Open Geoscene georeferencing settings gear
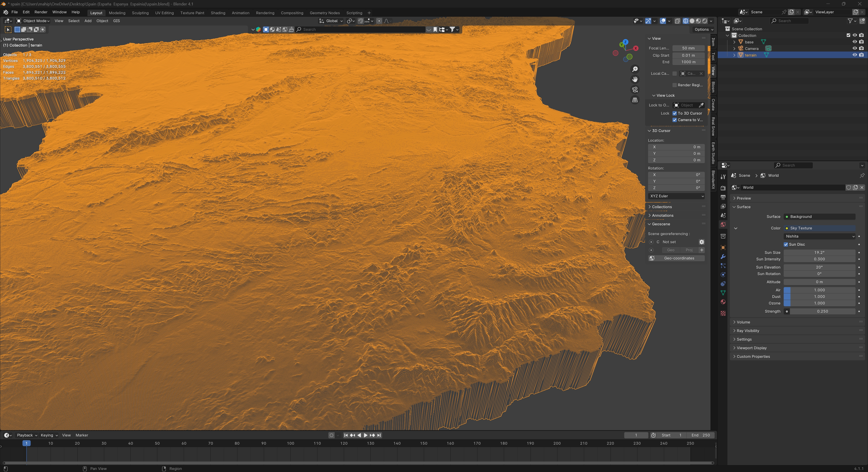 [702, 242]
